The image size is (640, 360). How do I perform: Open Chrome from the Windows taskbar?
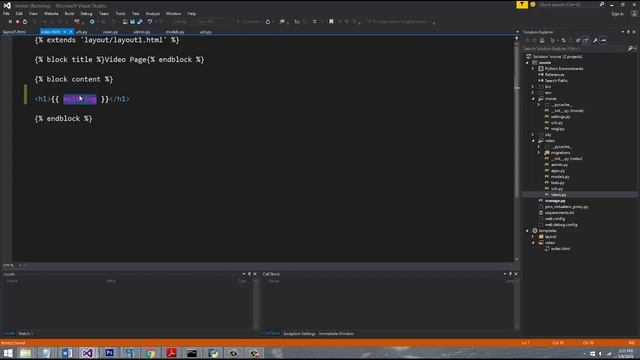[x=151, y=353]
